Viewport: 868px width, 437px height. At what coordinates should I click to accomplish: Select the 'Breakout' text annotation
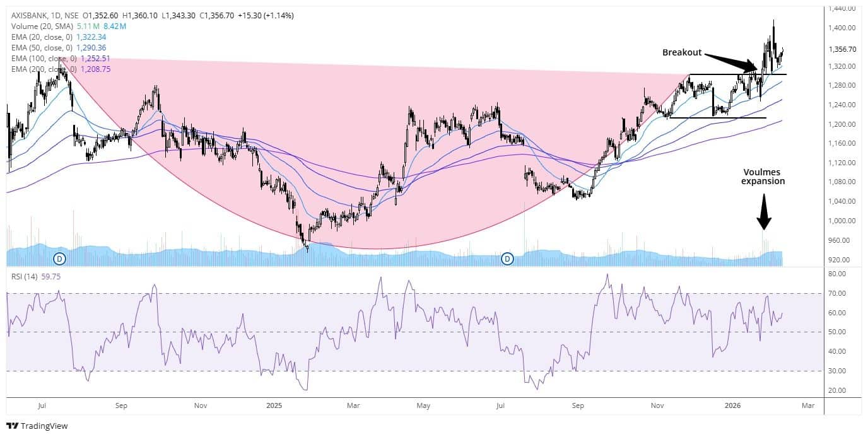[682, 52]
